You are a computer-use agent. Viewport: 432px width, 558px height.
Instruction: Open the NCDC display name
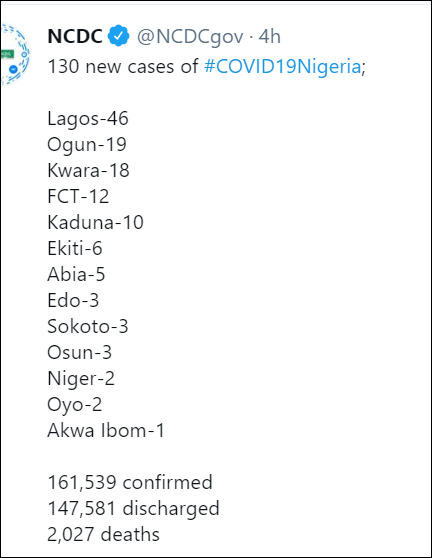tap(75, 36)
